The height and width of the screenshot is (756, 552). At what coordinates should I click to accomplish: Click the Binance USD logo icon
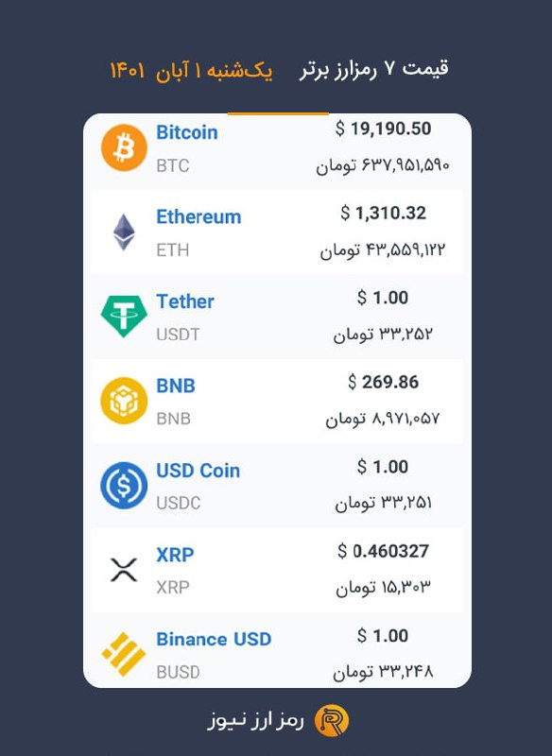pos(124,654)
